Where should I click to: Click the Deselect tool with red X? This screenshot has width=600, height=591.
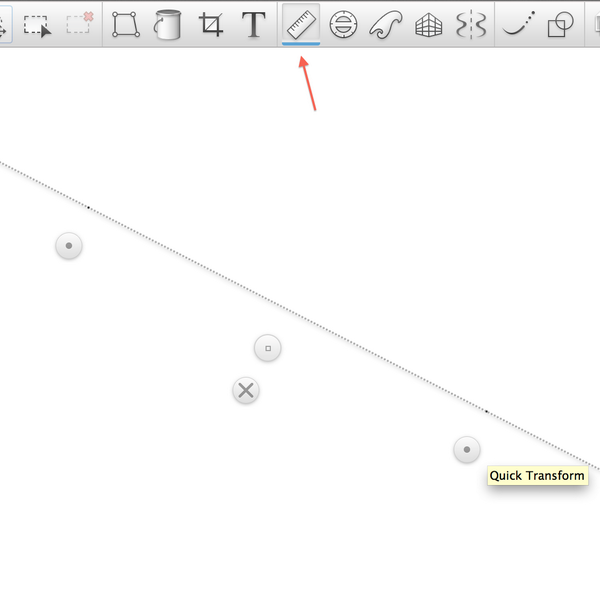[x=80, y=23]
